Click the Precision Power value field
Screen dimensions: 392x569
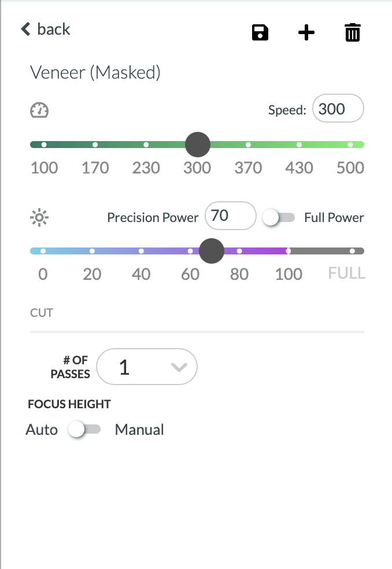(231, 216)
